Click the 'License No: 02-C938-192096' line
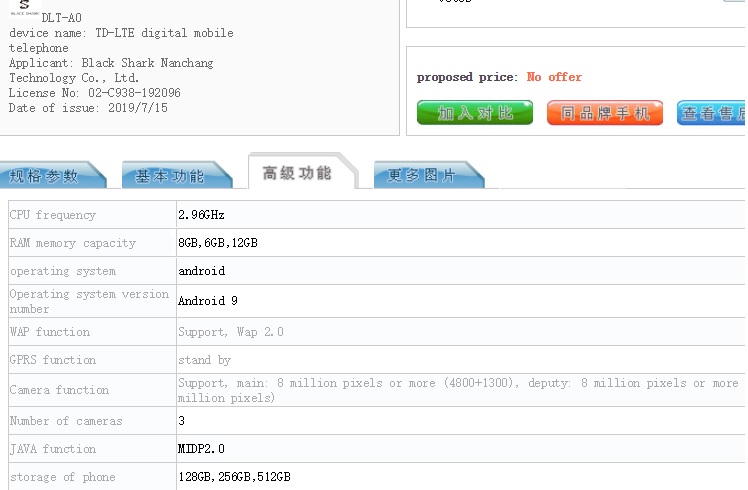 [x=94, y=93]
